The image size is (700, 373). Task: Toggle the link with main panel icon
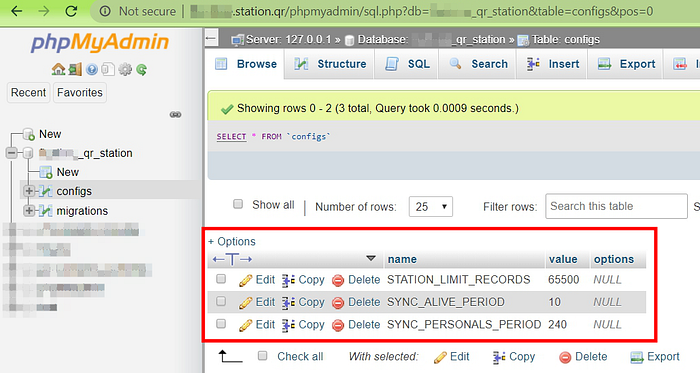175,115
